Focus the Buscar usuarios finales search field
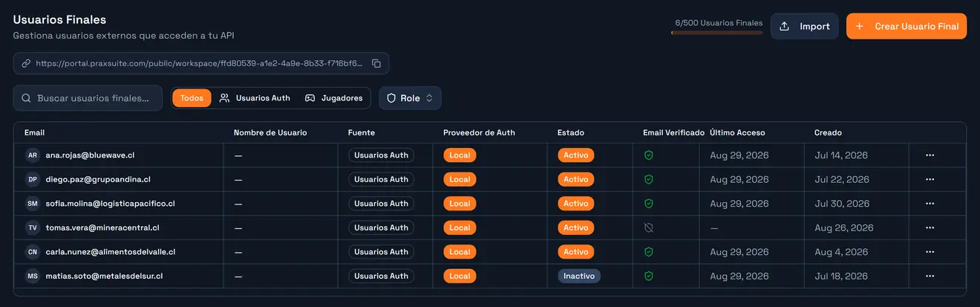This screenshot has width=980, height=307. [x=88, y=98]
